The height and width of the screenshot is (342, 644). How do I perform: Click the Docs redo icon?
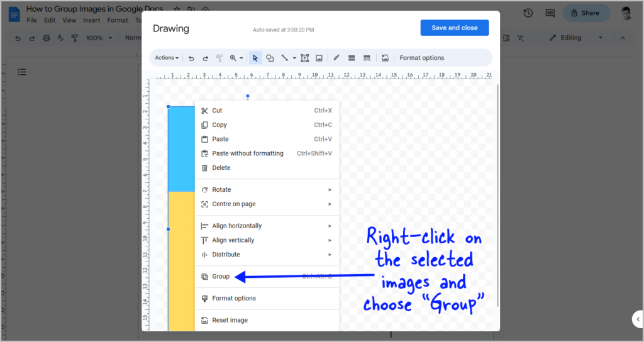(x=32, y=38)
